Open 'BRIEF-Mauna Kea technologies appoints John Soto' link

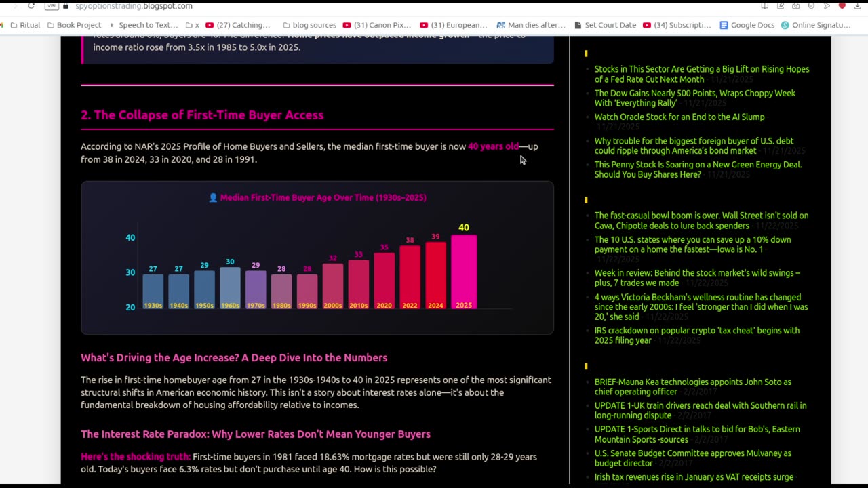coord(693,386)
